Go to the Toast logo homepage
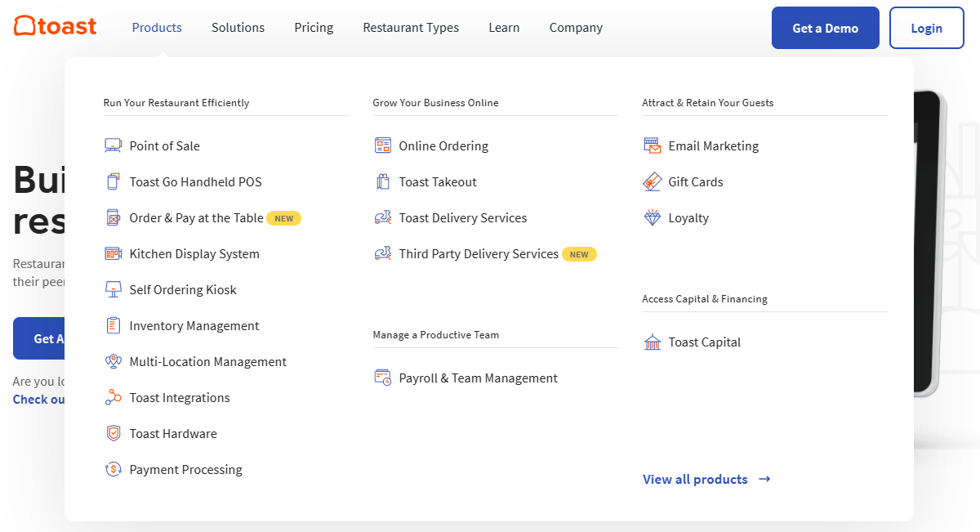 (56, 26)
